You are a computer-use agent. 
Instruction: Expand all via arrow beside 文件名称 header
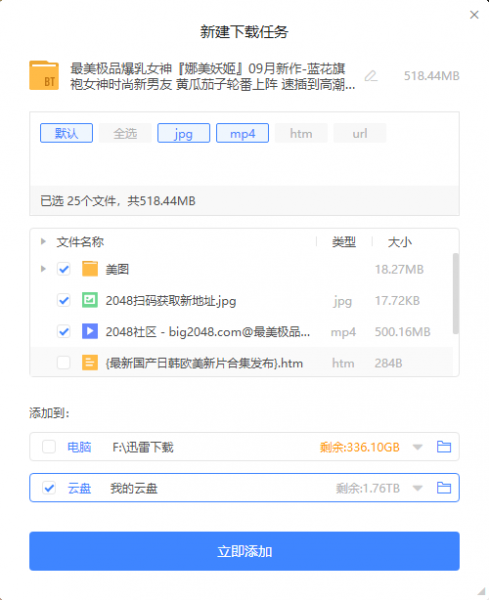(x=43, y=241)
